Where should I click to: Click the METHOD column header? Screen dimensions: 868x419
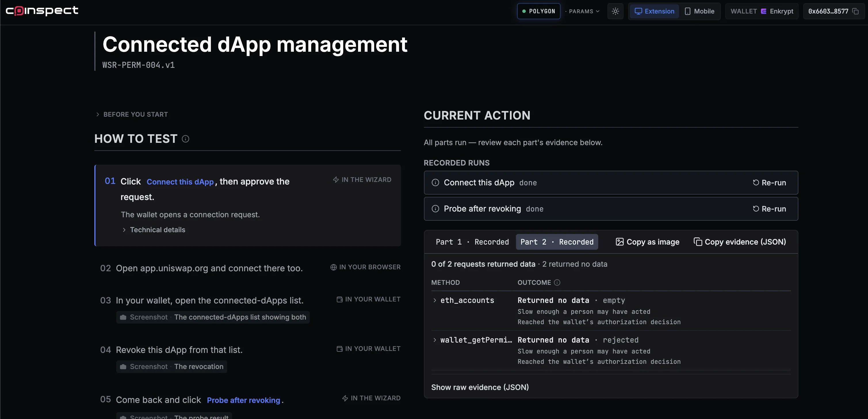(446, 282)
